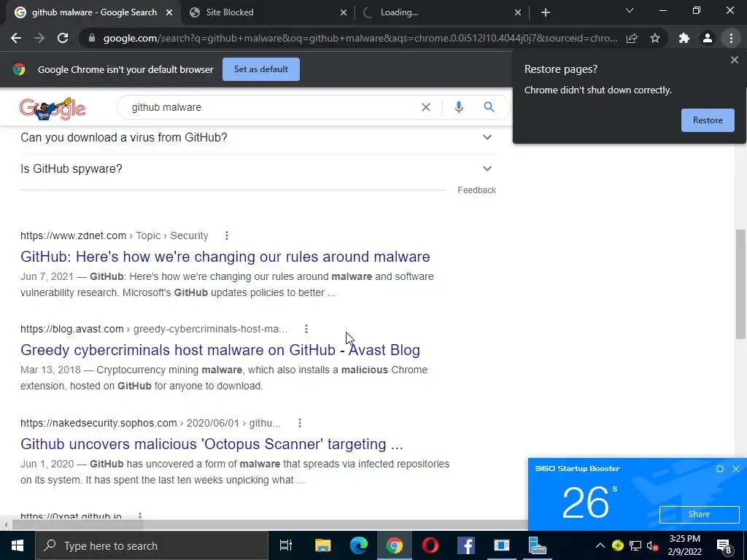Click the Windows taskbar search box
Screen dimensions: 747x560
click(152, 545)
